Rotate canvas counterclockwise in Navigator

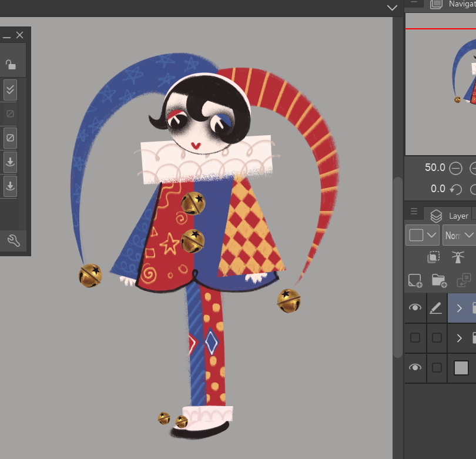(456, 189)
